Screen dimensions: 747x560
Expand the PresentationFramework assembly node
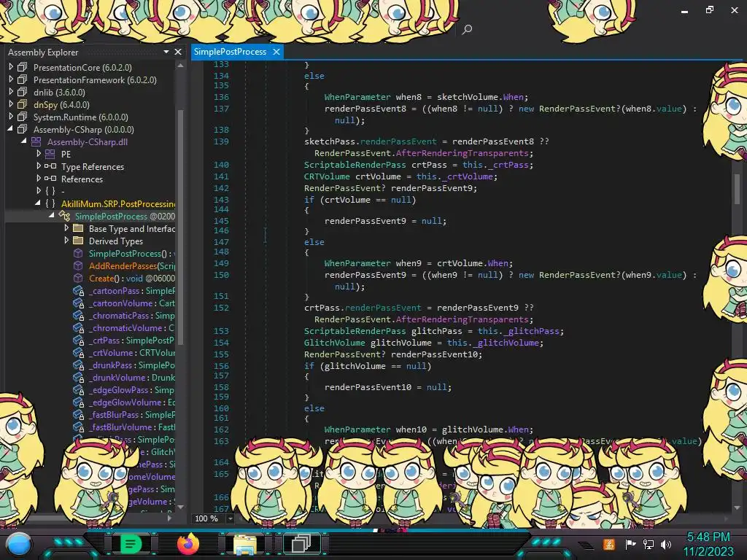pos(11,79)
